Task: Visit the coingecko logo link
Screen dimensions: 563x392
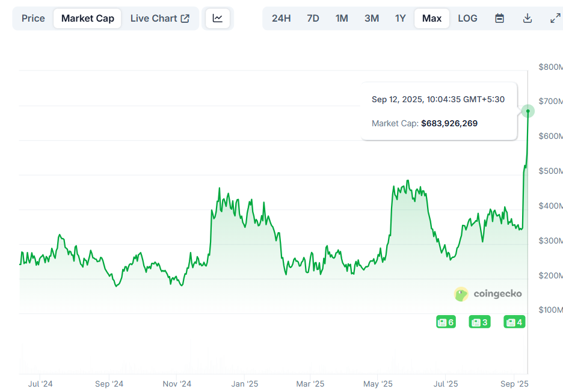Action: [x=488, y=294]
